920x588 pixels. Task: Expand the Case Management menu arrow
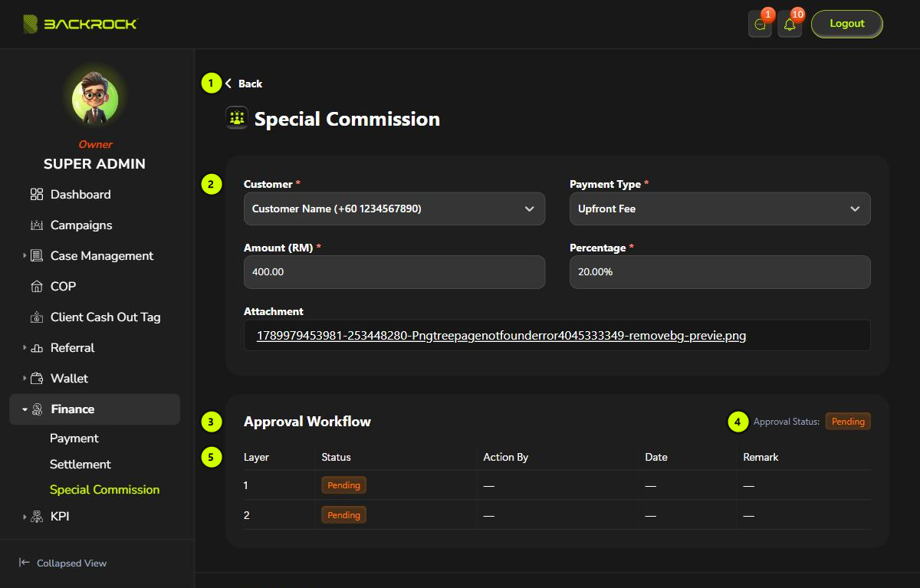pyautogui.click(x=25, y=256)
